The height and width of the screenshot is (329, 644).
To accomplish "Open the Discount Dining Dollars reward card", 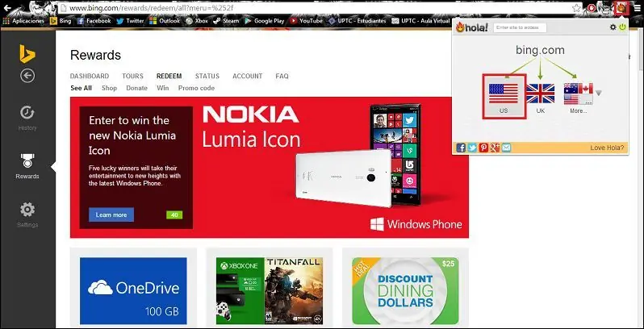I will coord(405,291).
